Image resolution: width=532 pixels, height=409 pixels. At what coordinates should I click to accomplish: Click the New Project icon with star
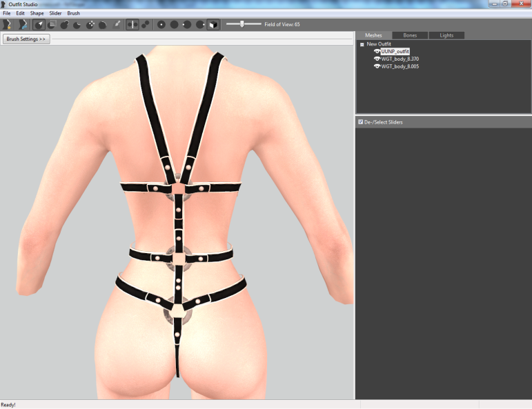click(x=7, y=24)
